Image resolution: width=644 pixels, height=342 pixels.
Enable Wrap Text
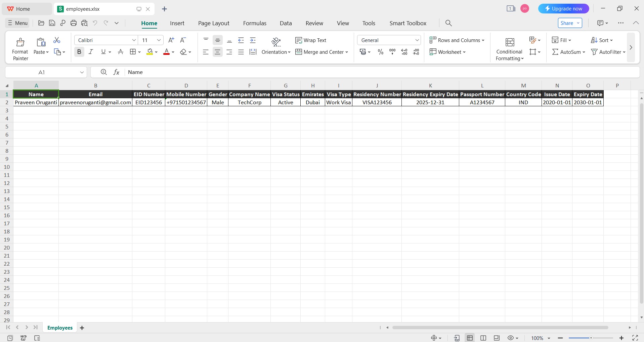pos(311,40)
